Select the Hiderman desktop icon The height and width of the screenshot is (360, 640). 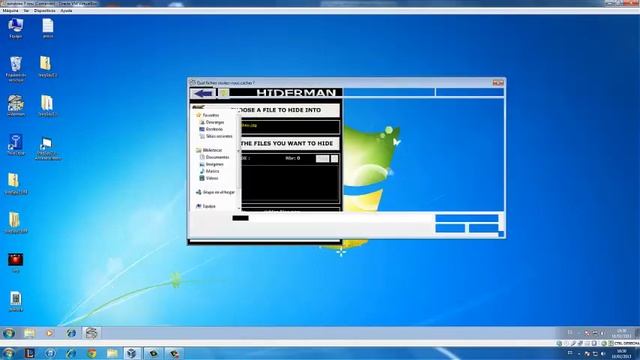[16, 106]
